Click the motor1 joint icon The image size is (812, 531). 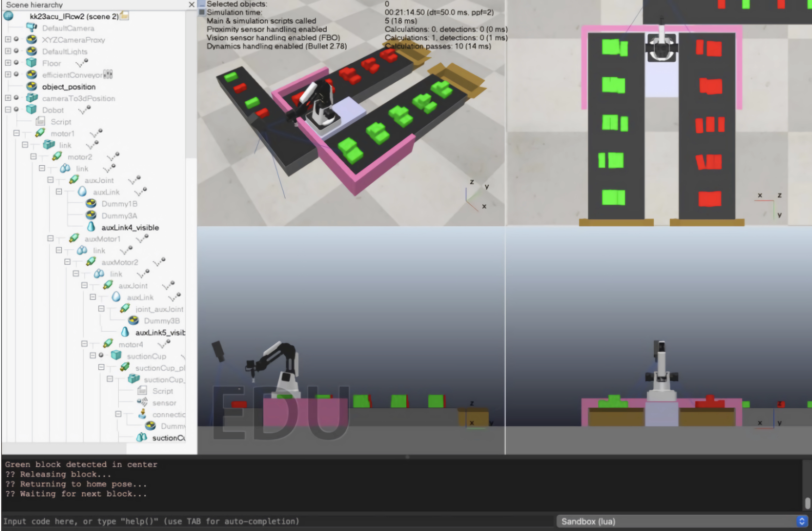(x=40, y=133)
